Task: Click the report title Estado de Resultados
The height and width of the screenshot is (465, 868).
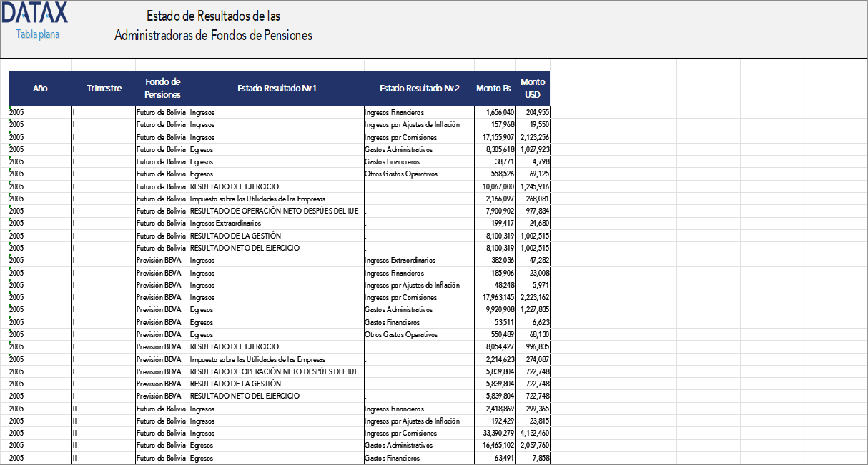Action: coord(212,16)
